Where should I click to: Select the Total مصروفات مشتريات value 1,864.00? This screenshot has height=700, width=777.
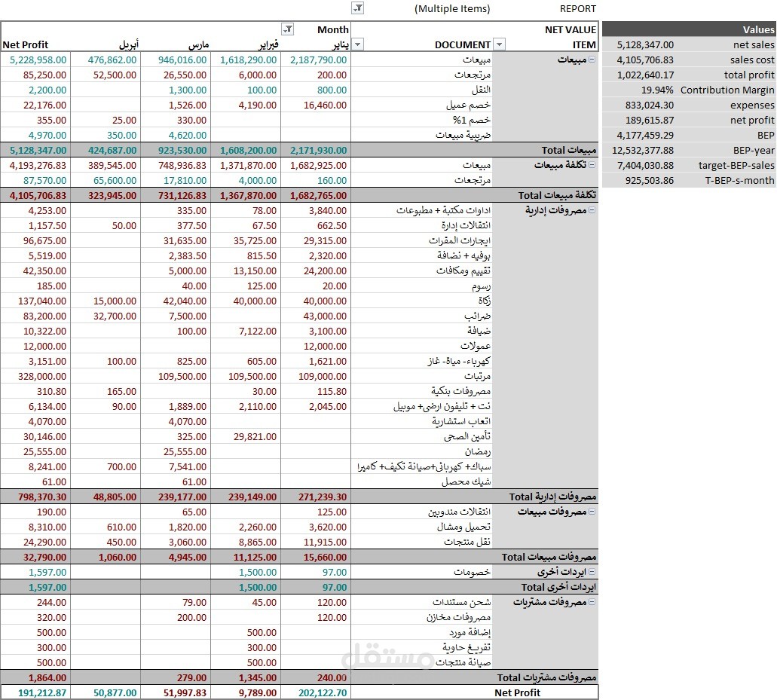pyautogui.click(x=47, y=677)
